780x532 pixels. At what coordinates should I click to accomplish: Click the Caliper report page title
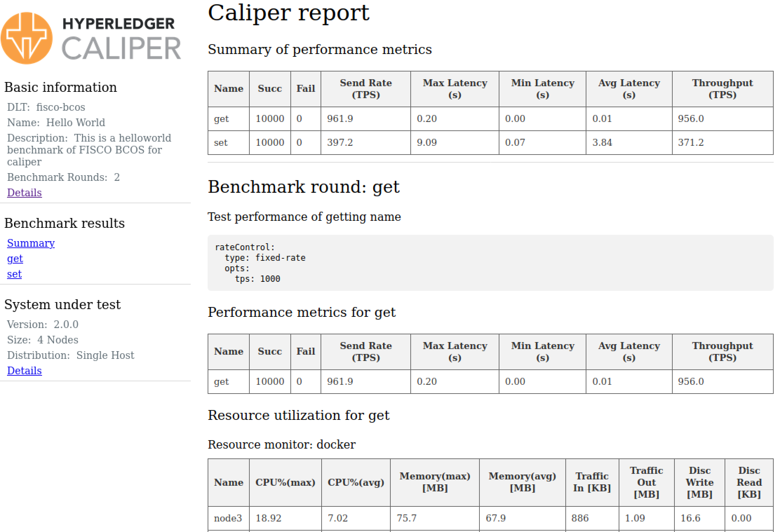point(288,13)
